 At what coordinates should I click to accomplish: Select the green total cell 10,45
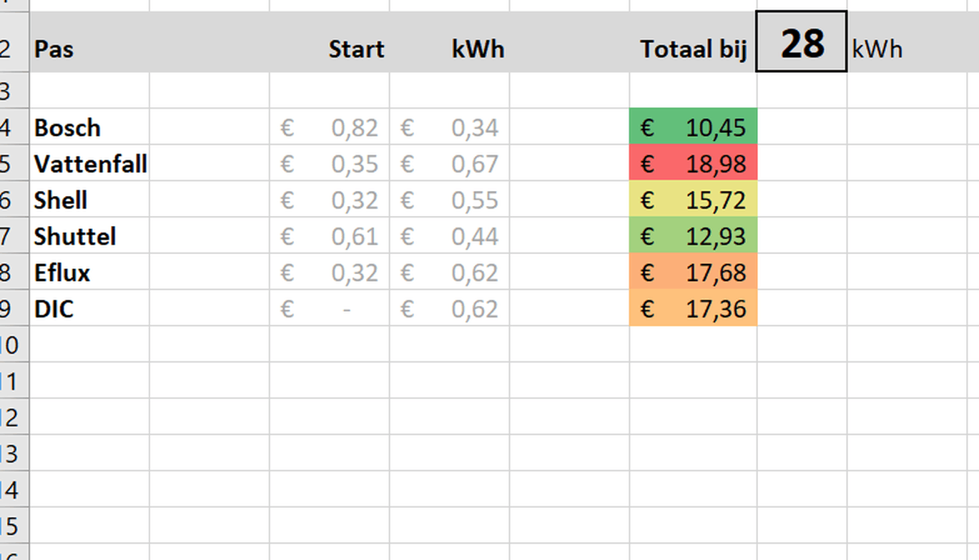(693, 127)
